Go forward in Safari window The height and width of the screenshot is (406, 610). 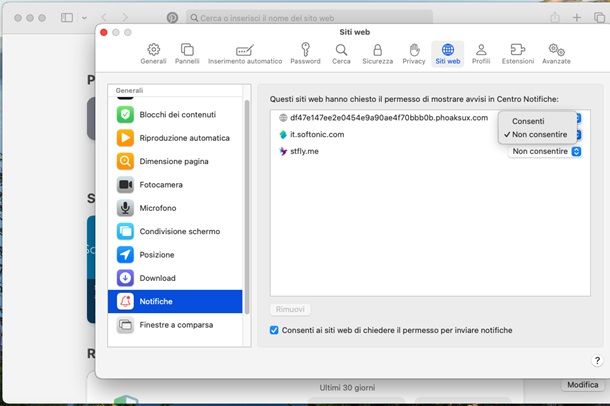pos(124,18)
